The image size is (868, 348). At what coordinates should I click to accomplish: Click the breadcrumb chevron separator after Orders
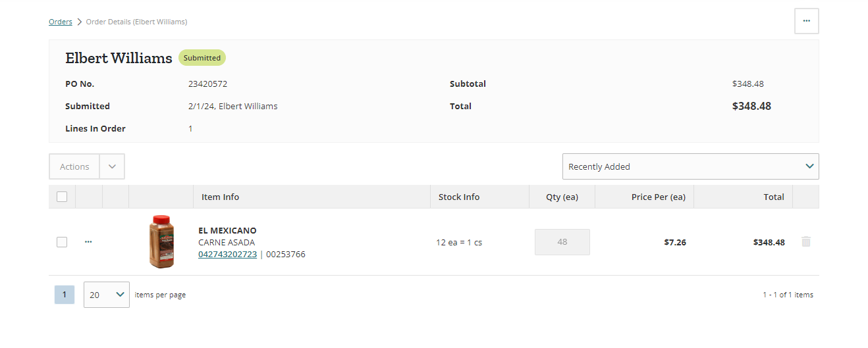coord(79,22)
